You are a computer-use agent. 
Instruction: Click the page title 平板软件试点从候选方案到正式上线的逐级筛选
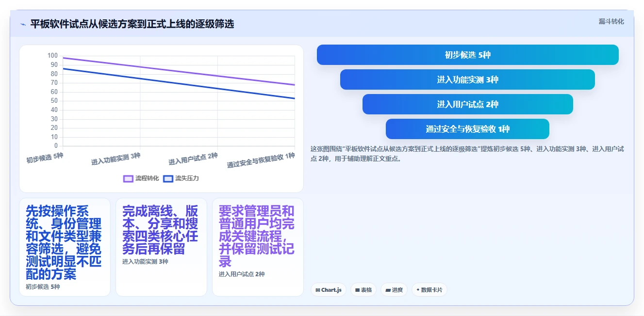coord(132,24)
